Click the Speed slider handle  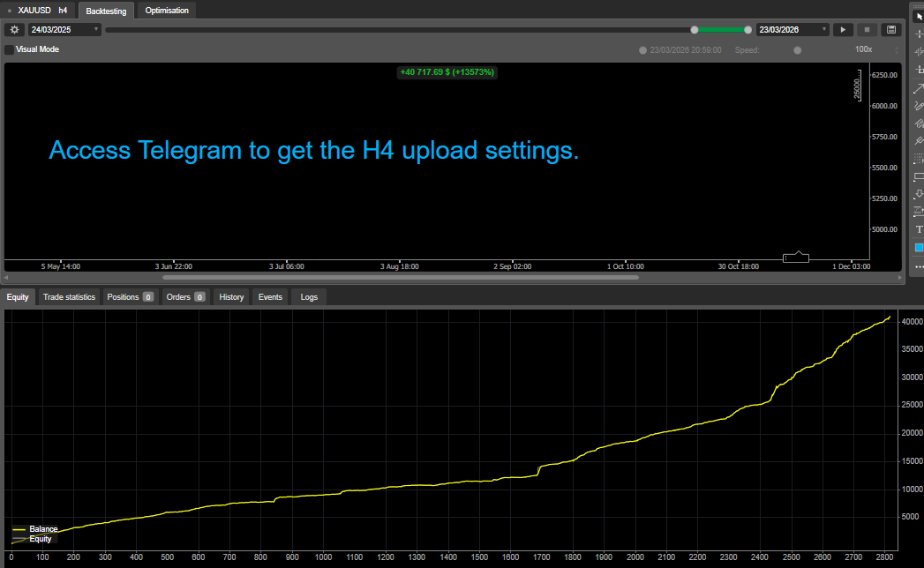798,50
